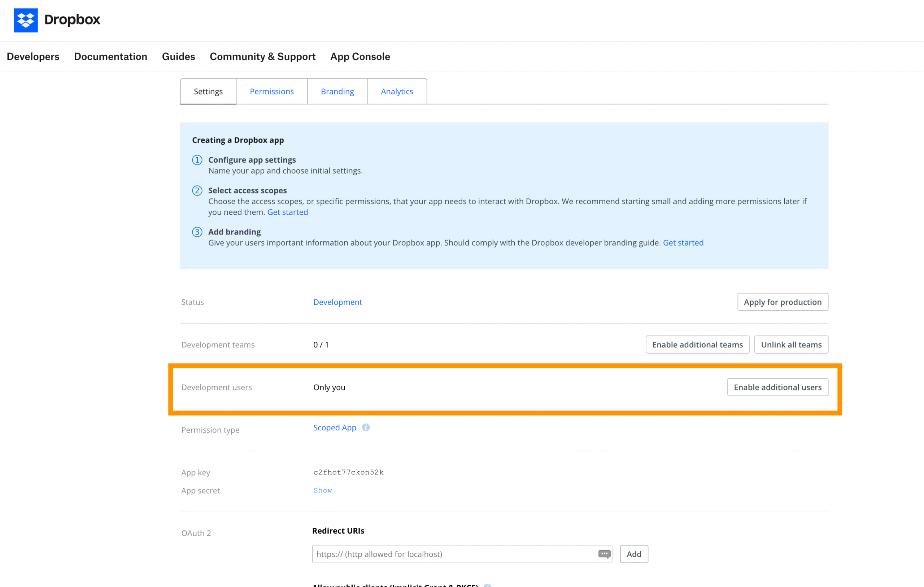Image resolution: width=924 pixels, height=587 pixels.
Task: Open the Documentation menu item
Action: tap(110, 56)
